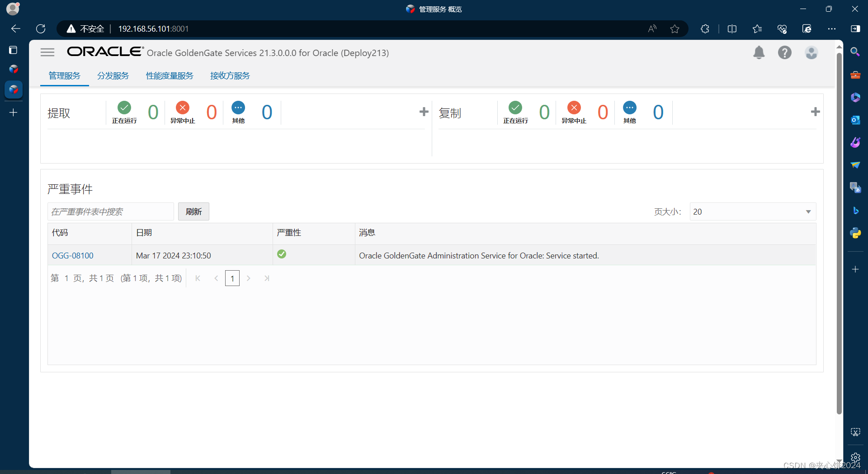The height and width of the screenshot is (474, 868).
Task: Click the Extract running green check icon
Action: pyautogui.click(x=124, y=108)
